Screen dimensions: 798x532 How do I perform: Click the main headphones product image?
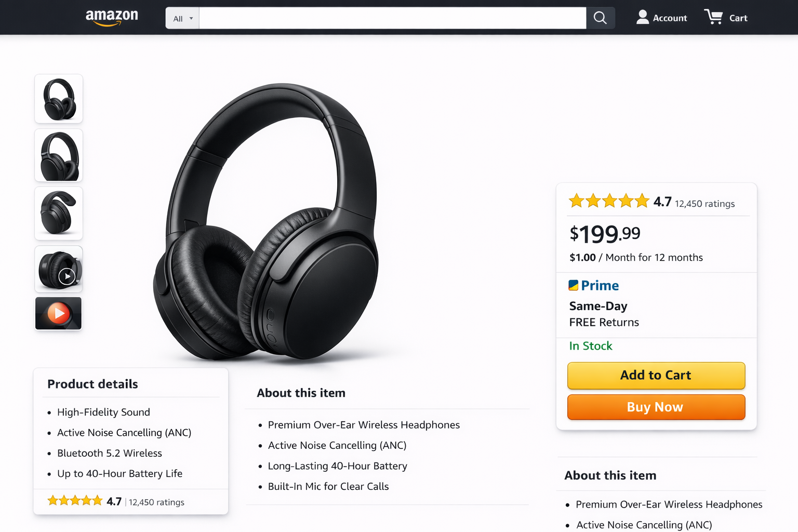270,223
